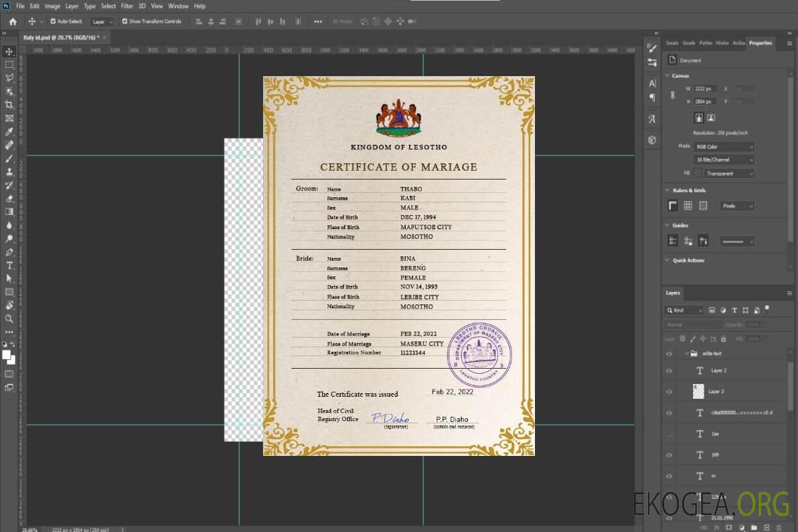798x532 pixels.
Task: Open the Transparent fill dropdown
Action: click(729, 174)
